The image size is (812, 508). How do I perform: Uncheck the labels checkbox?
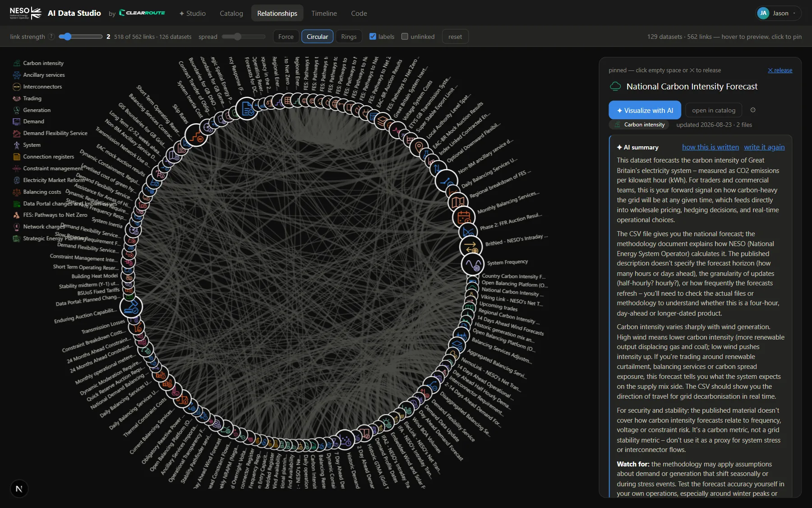tap(373, 37)
